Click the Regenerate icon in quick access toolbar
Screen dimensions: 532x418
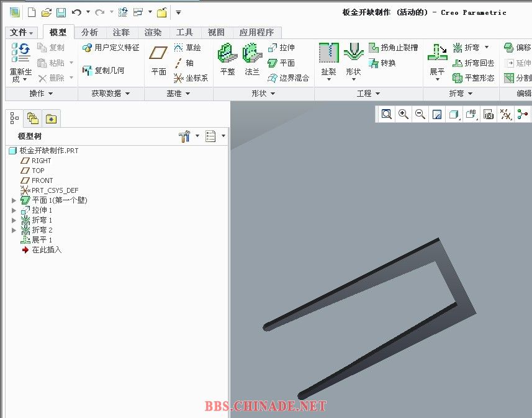point(123,12)
